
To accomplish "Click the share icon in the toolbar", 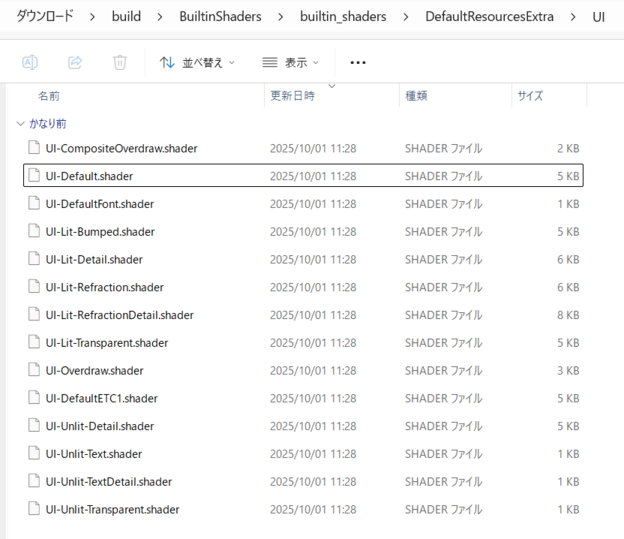I will point(75,62).
